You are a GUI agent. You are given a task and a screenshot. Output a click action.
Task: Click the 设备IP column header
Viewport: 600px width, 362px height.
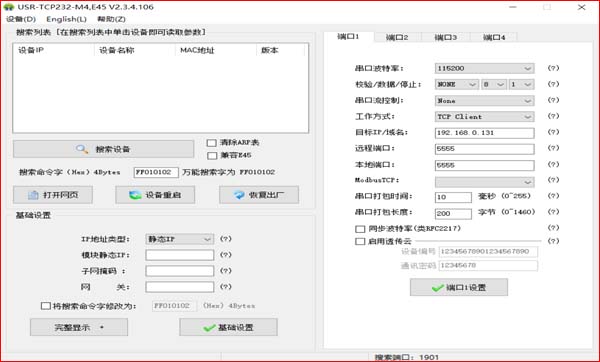tap(54, 50)
